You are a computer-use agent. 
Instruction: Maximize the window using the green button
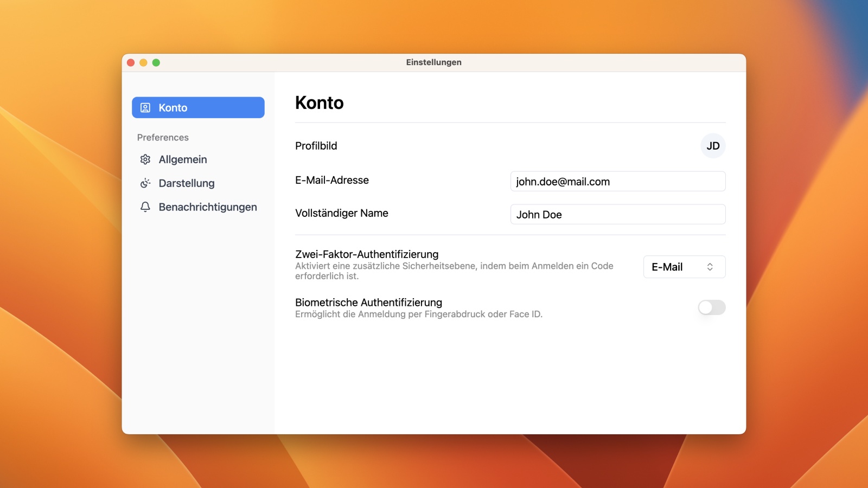tap(156, 62)
